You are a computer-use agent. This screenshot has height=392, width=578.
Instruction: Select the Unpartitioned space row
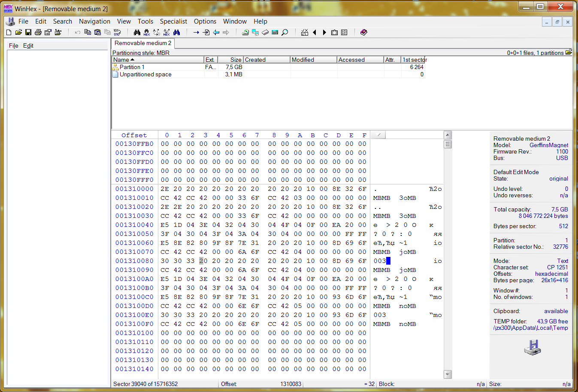[x=268, y=74]
